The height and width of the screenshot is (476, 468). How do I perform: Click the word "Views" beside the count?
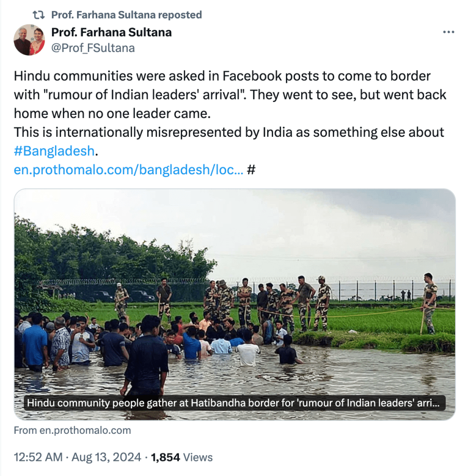pyautogui.click(x=198, y=457)
